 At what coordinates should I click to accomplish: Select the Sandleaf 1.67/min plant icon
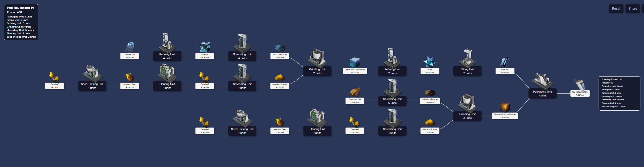point(54,77)
